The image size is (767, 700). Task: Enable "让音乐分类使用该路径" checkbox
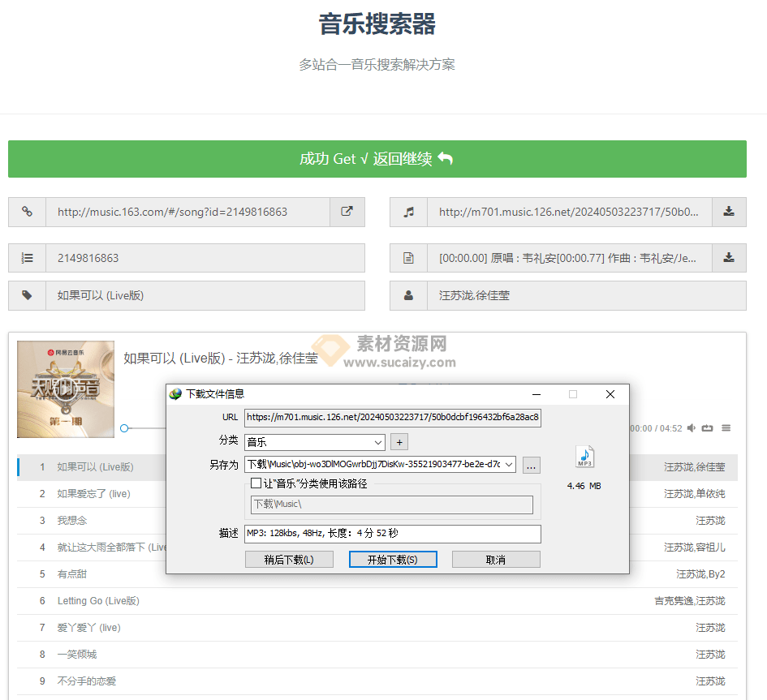click(x=257, y=483)
